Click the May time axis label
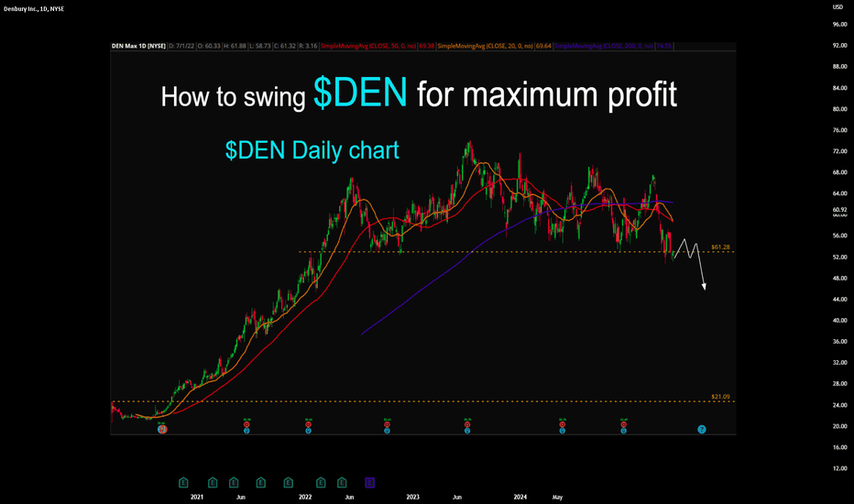 pos(557,497)
